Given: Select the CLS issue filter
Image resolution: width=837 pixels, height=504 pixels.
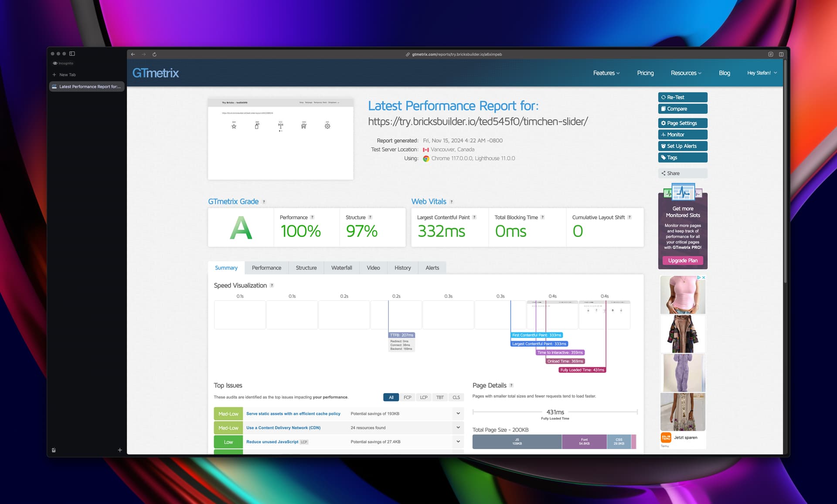Looking at the screenshot, I should point(456,397).
